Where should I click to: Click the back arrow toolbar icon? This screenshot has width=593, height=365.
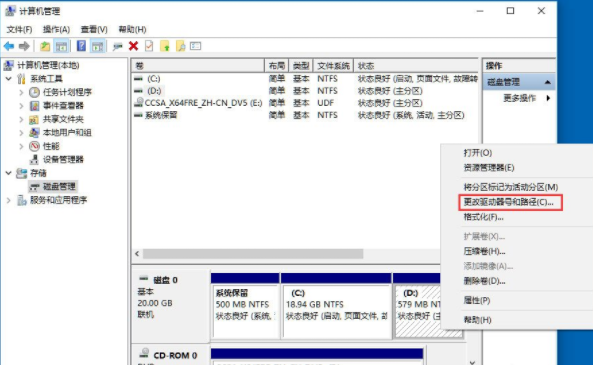[9, 46]
